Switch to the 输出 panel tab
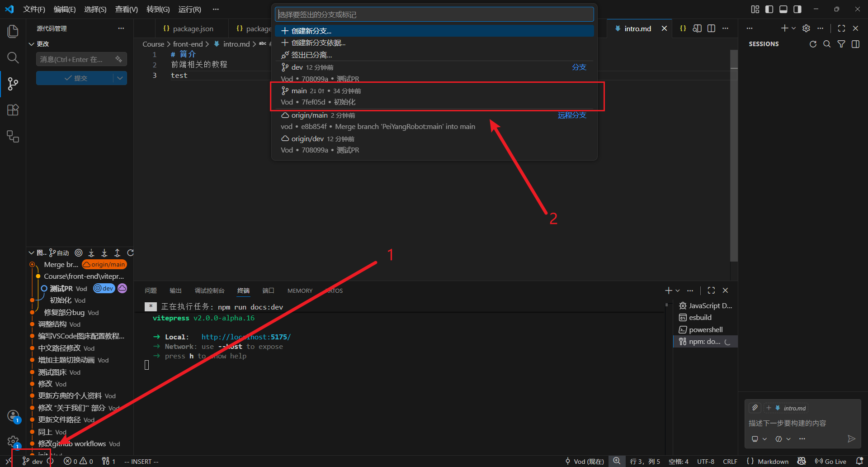Viewport: 868px width, 467px height. pos(175,291)
